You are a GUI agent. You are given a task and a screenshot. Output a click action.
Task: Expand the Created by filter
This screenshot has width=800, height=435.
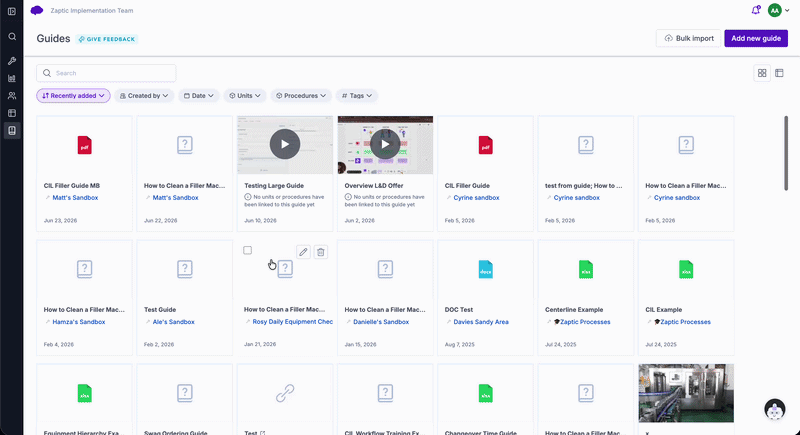tap(144, 95)
